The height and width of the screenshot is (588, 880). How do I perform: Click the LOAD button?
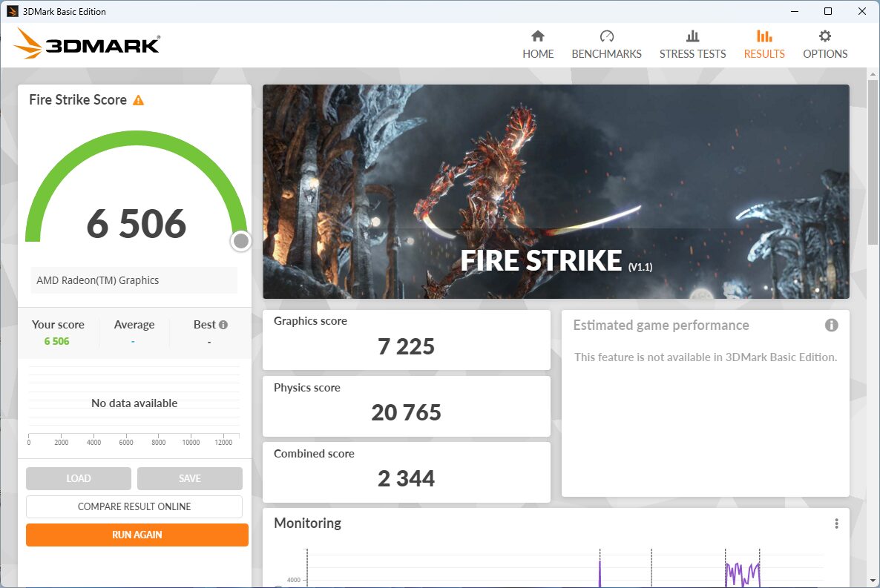(x=79, y=478)
